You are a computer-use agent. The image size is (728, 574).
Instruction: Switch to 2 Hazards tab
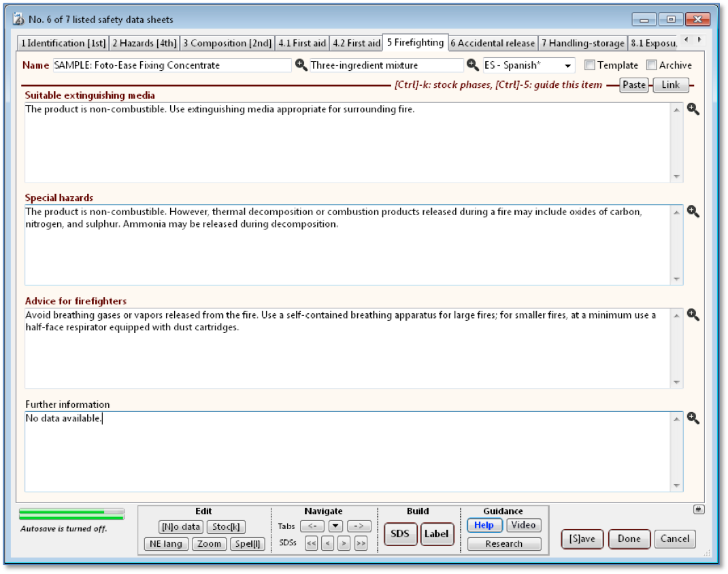click(144, 43)
